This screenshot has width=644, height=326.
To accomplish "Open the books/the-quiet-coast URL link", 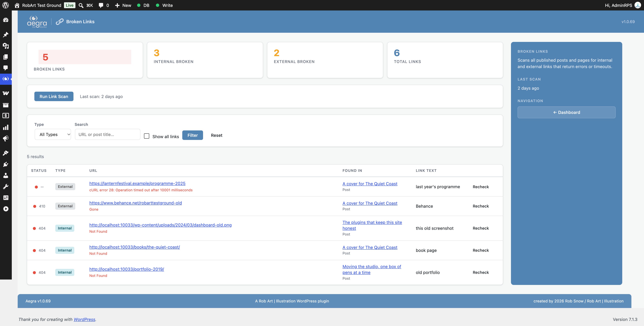I will [x=134, y=247].
